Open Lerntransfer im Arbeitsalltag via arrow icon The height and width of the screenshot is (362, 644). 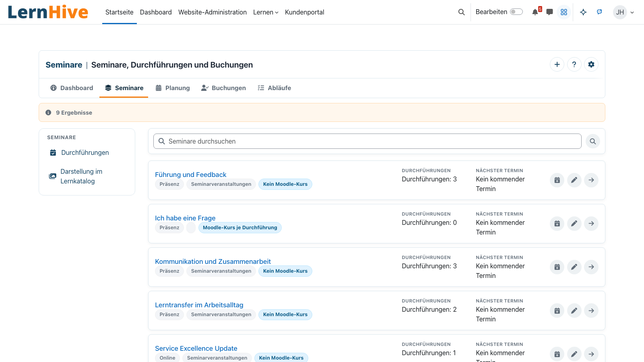[x=591, y=311]
